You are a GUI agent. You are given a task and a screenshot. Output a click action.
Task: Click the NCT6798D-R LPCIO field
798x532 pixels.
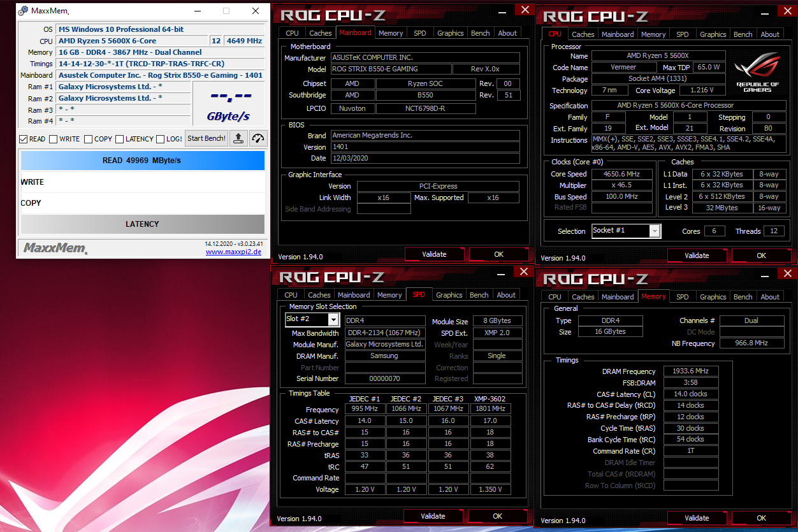click(x=426, y=108)
